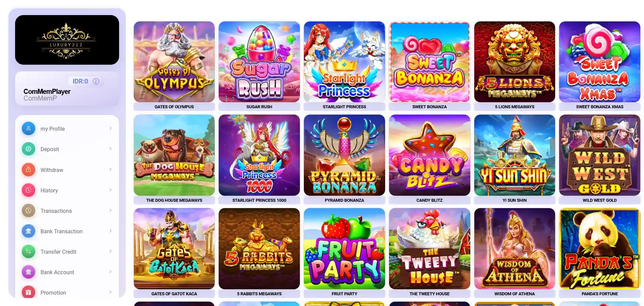The image size is (644, 306).
Task: Click the blue Bank Transaction building icon
Action: pos(29,231)
